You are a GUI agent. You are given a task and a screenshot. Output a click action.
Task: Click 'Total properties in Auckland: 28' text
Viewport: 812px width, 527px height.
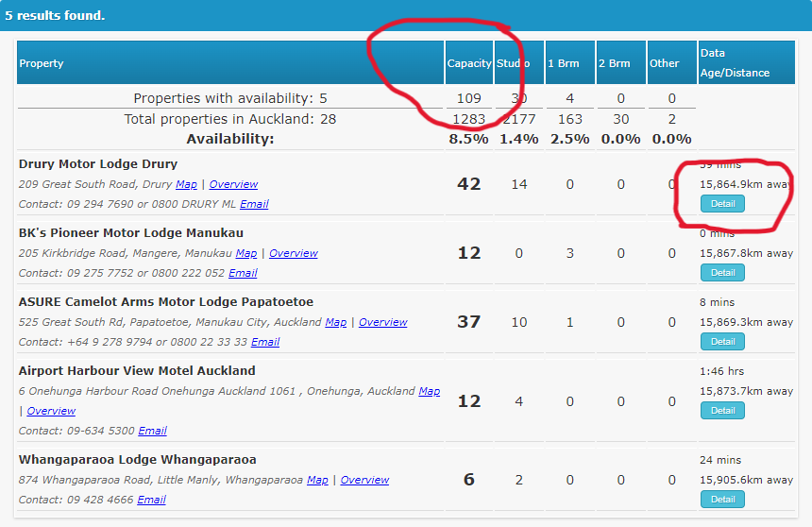coord(230,119)
